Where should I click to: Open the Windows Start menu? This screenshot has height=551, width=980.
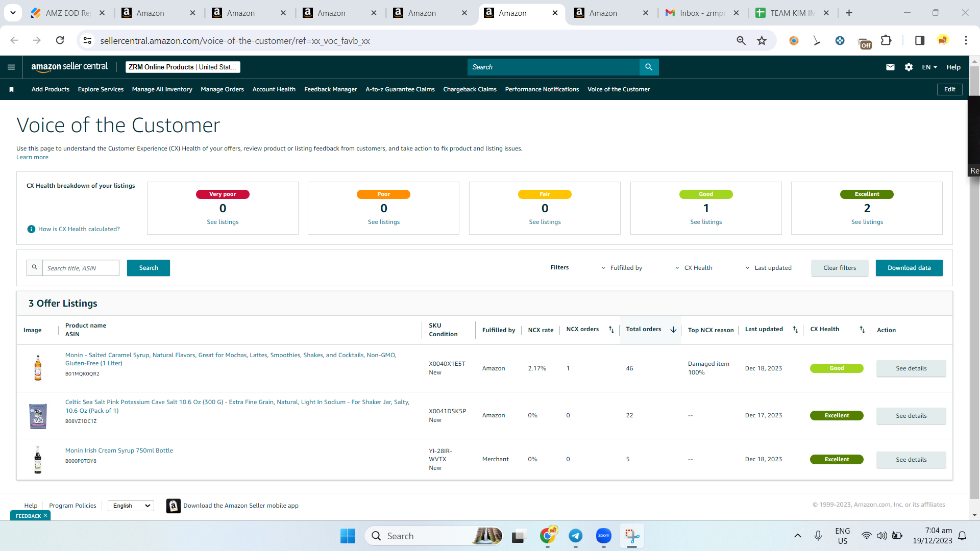click(x=348, y=536)
